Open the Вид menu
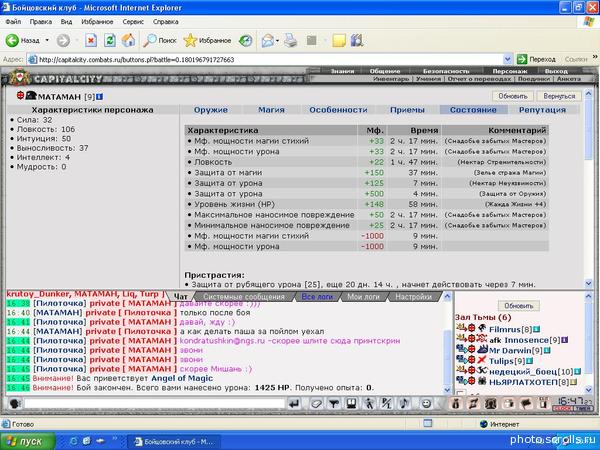The height and width of the screenshot is (450, 600). click(x=66, y=22)
